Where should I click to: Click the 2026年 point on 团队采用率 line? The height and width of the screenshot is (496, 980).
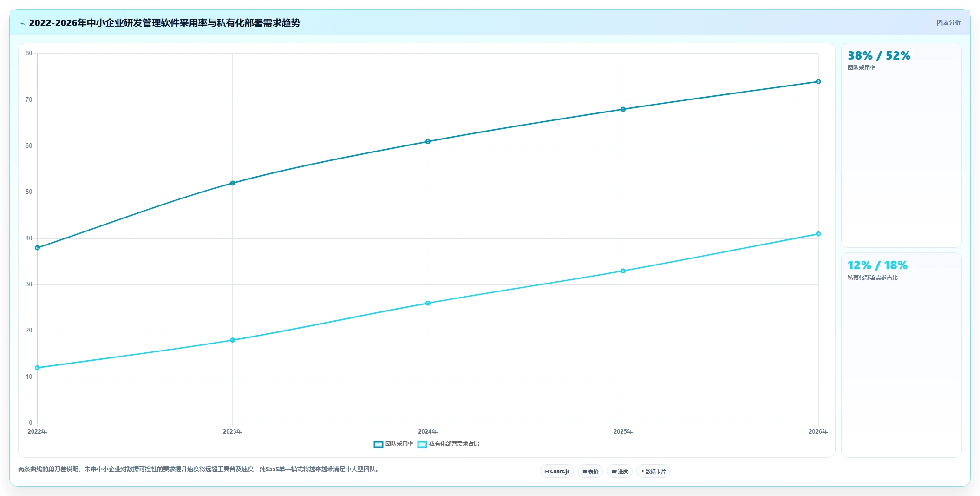click(x=818, y=82)
